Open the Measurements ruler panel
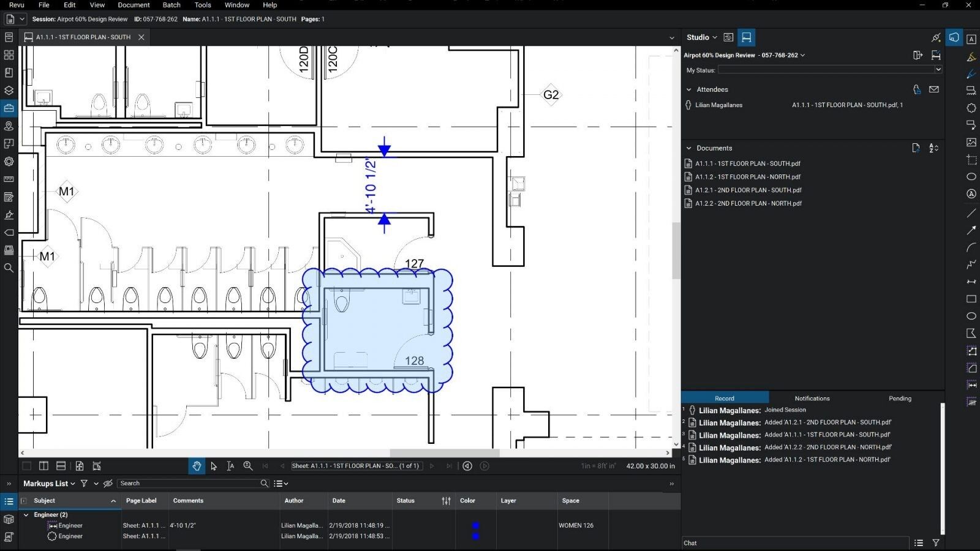Screen dimensions: 980x551 tap(9, 179)
